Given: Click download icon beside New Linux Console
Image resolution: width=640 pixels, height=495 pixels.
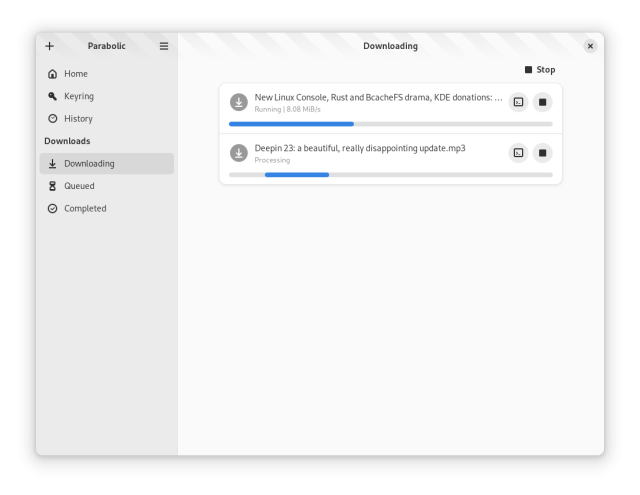Looking at the screenshot, I should pyautogui.click(x=238, y=102).
